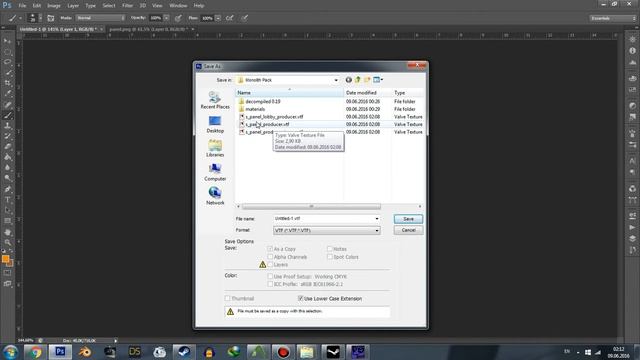Click the Windows Start button
Viewport: 640px width, 360px height.
(x=10, y=352)
